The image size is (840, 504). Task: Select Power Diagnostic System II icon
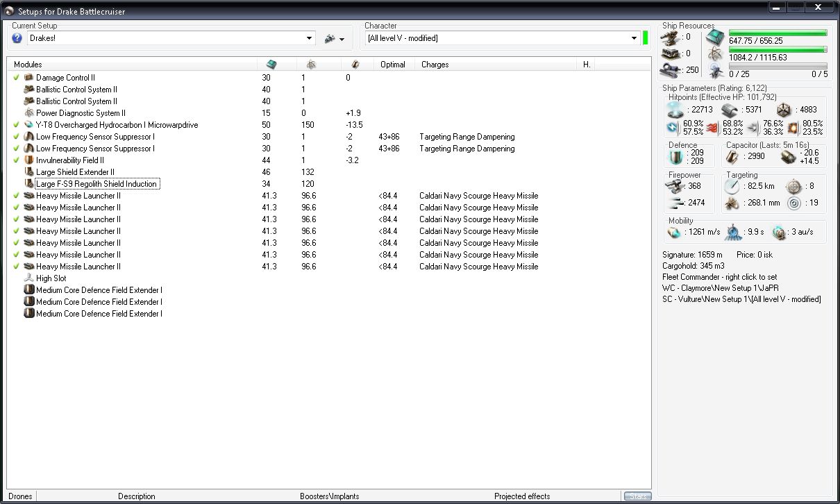tap(29, 113)
